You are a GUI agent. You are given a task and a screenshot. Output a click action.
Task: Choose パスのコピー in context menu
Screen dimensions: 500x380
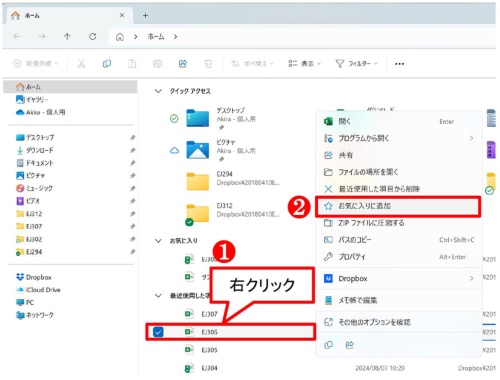click(x=399, y=240)
